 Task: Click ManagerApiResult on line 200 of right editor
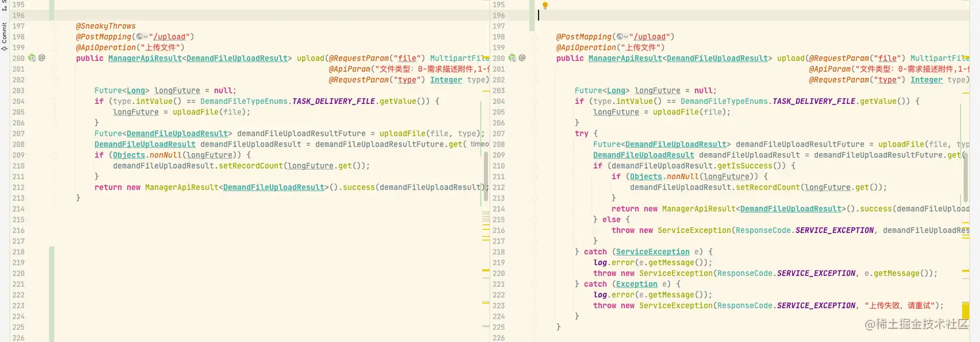(x=625, y=58)
